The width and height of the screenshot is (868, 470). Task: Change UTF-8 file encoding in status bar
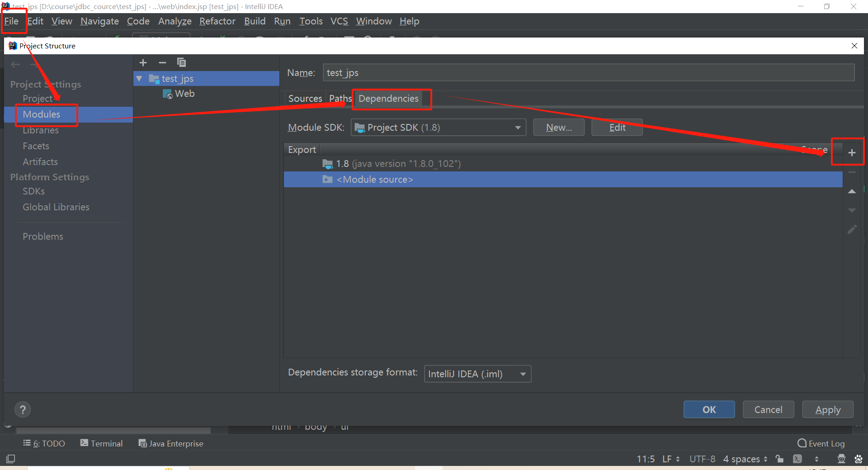[x=702, y=459]
